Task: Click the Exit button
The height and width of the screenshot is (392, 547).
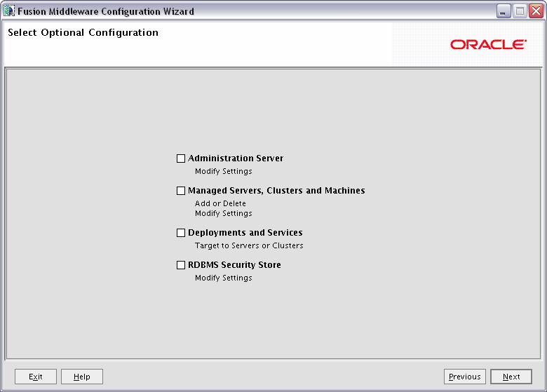Action: tap(36, 377)
